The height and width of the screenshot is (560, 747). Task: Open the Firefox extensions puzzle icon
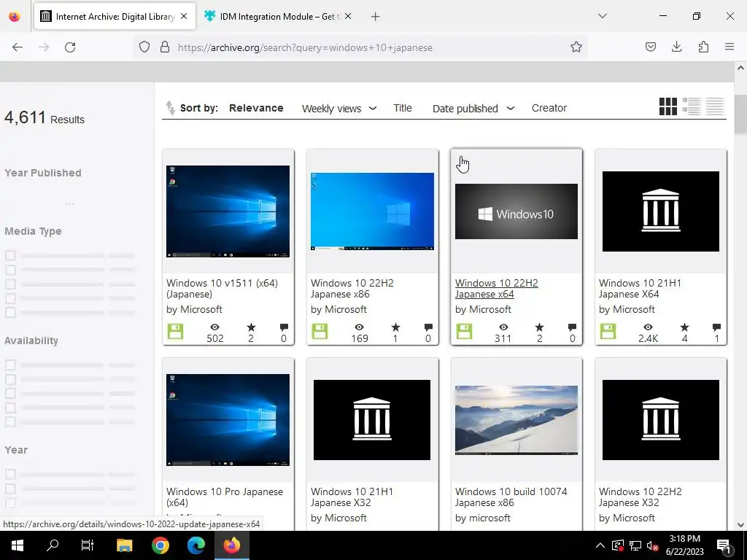tap(703, 47)
